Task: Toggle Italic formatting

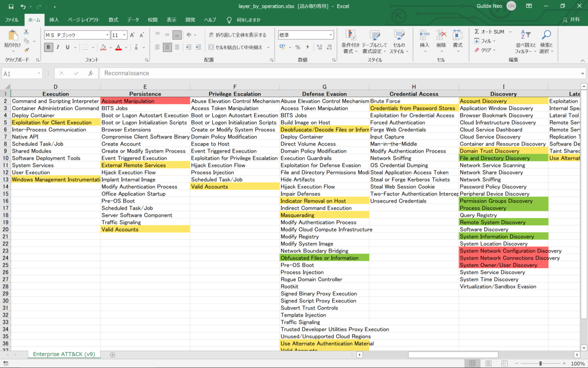Action: [58, 47]
